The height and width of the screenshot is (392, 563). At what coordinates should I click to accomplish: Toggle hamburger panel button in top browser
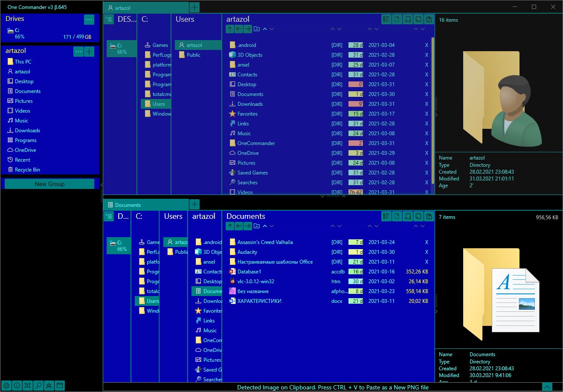[x=109, y=19]
